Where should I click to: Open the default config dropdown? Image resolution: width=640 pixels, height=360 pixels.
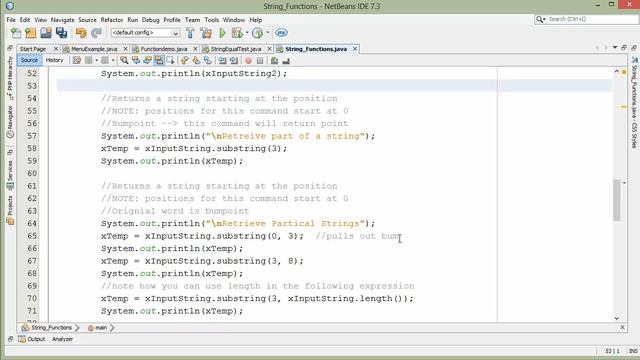145,33
